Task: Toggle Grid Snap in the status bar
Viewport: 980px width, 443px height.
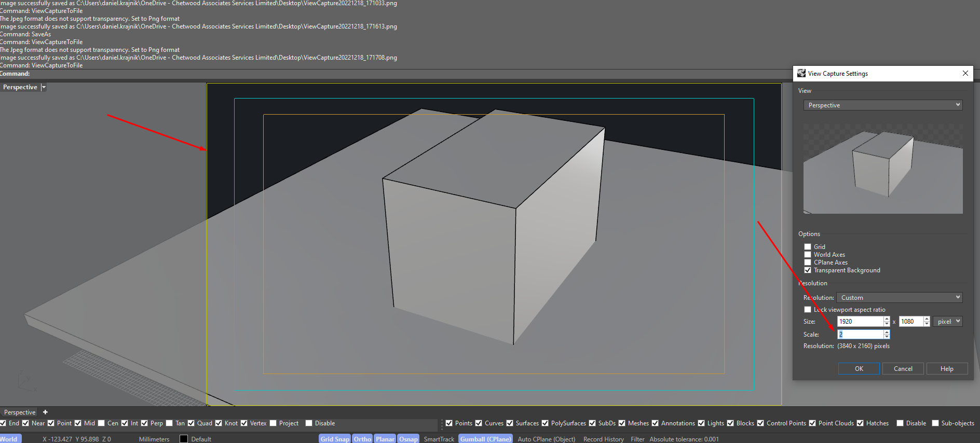Action: pos(335,439)
